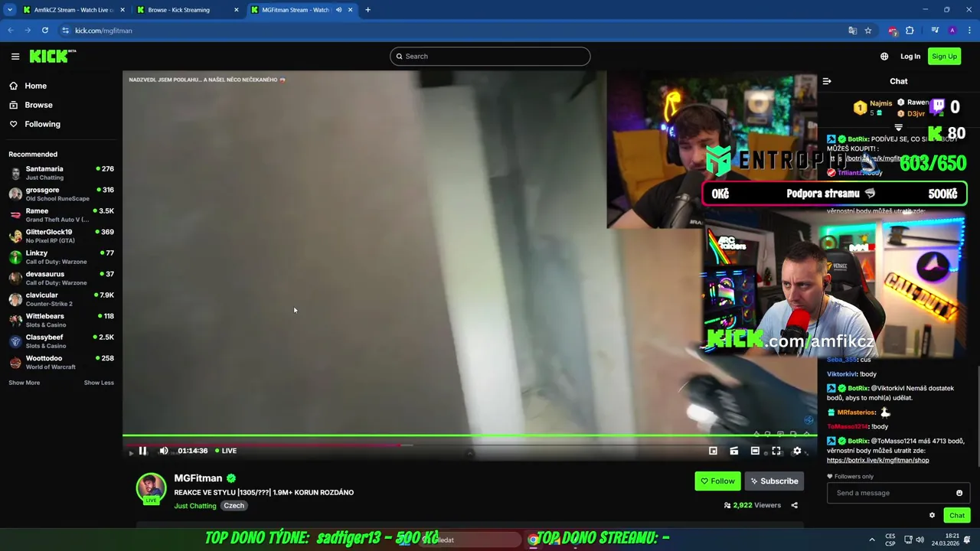Click Viktorkivi username in chat

[841, 374]
